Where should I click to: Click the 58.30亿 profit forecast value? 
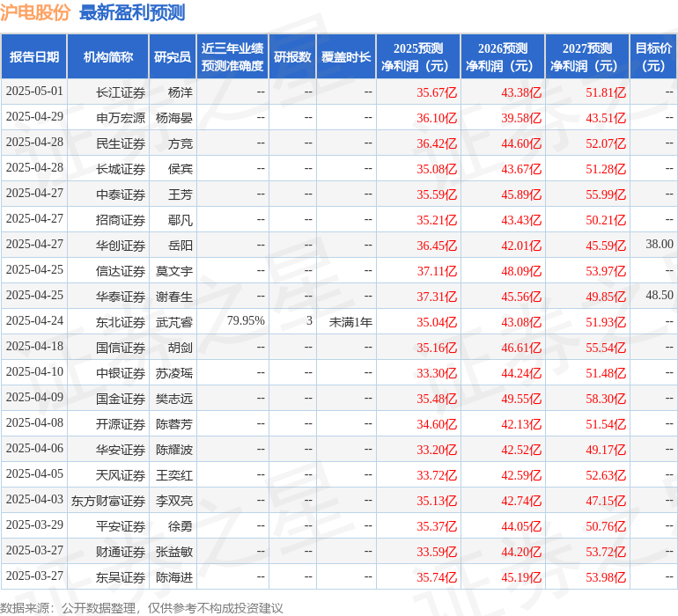(606, 399)
